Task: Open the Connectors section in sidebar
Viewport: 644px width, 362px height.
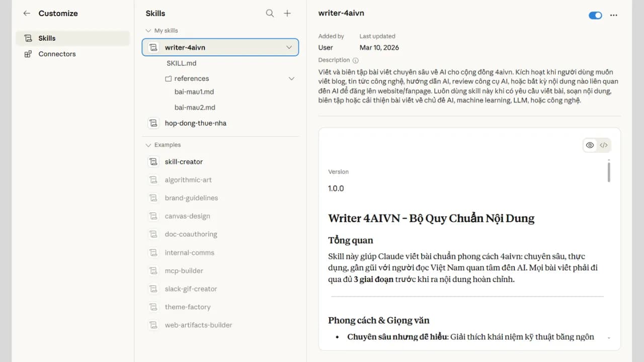Action: (73, 54)
